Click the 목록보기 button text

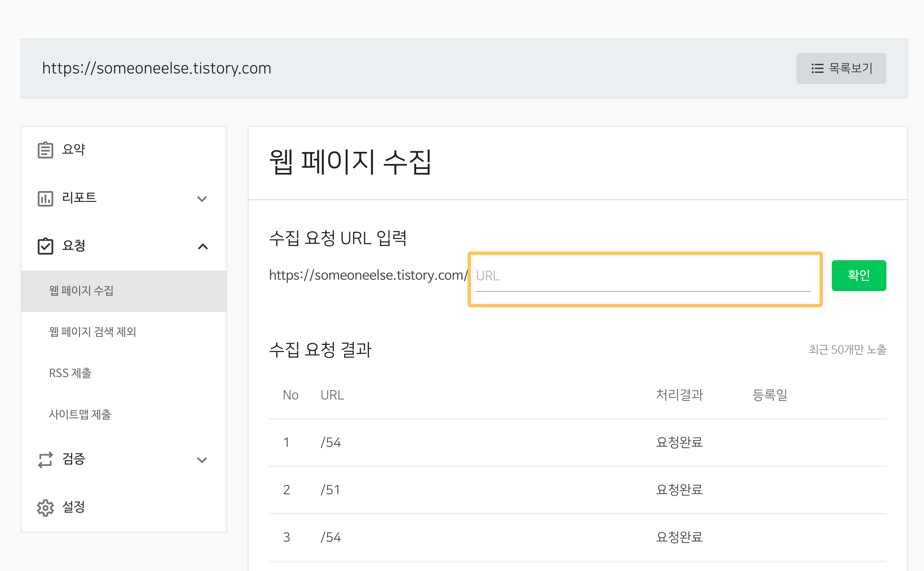(850, 68)
